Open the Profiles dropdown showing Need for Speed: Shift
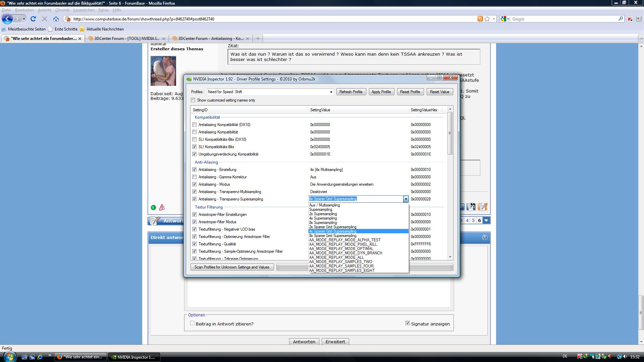 point(331,92)
